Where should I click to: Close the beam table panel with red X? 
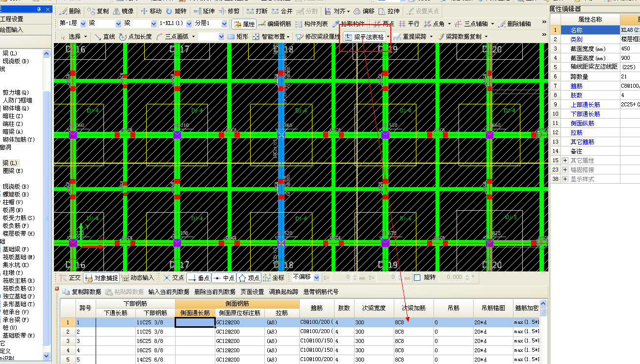[57, 289]
